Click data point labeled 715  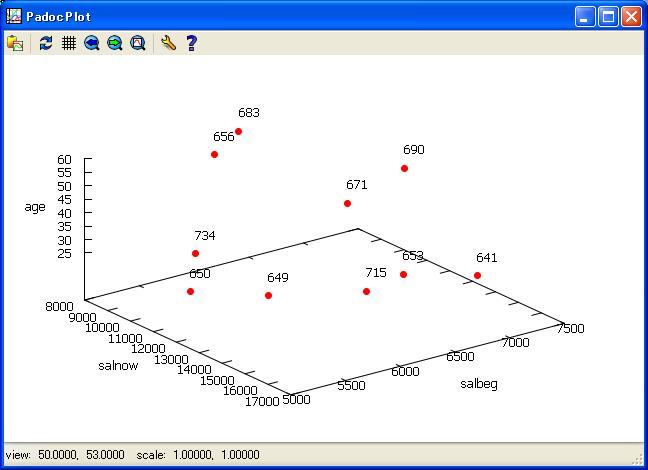[x=366, y=291]
